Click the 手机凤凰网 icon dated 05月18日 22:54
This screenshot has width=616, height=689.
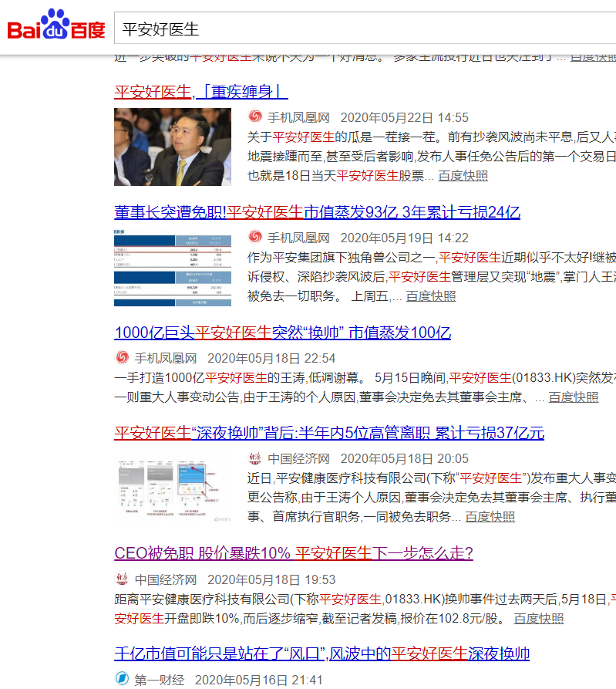click(123, 358)
